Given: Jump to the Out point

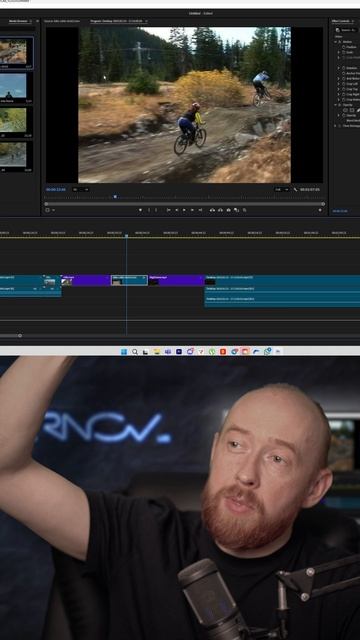Looking at the screenshot, I should (200, 210).
